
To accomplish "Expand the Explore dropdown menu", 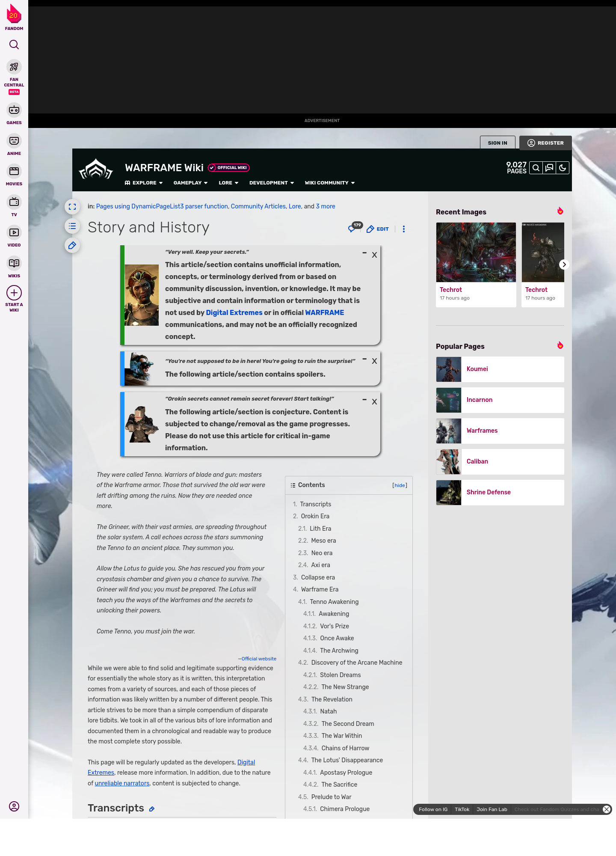I will click(x=144, y=183).
